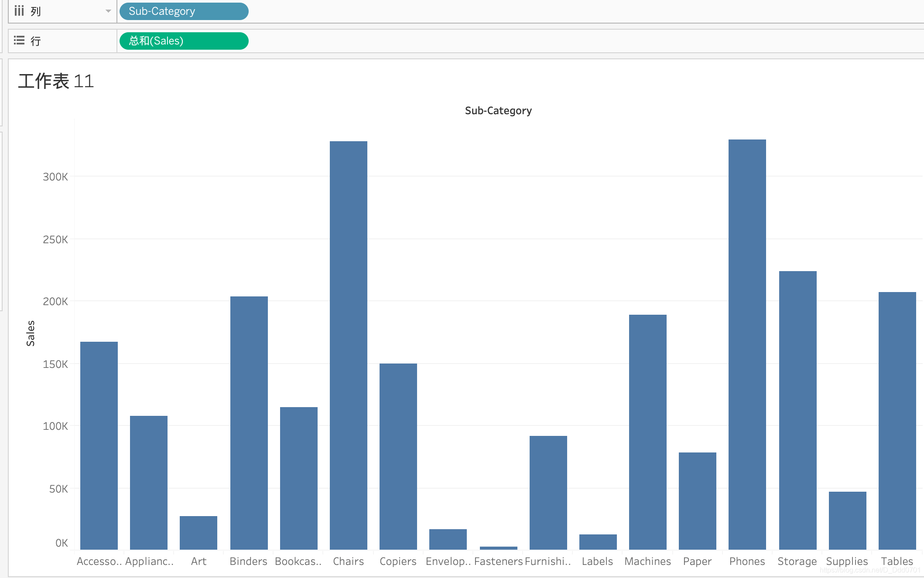Click the Sales axis title
Screen dimensions: 924x578
click(x=31, y=333)
